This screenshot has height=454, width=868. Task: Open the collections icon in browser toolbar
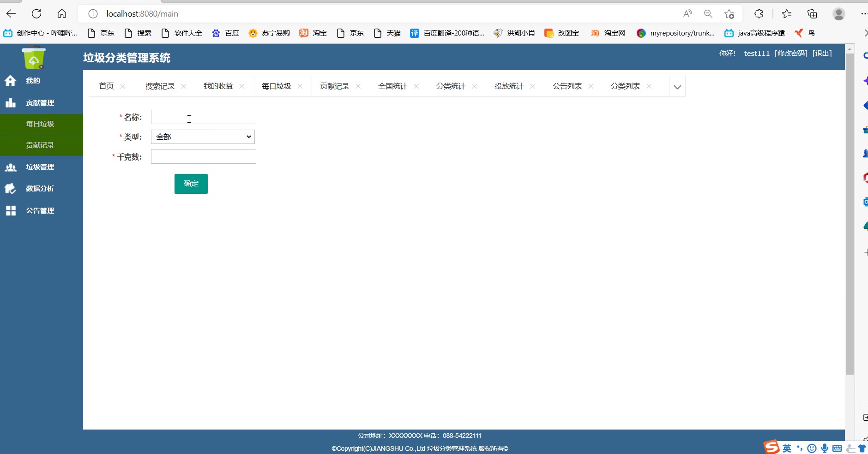[812, 14]
